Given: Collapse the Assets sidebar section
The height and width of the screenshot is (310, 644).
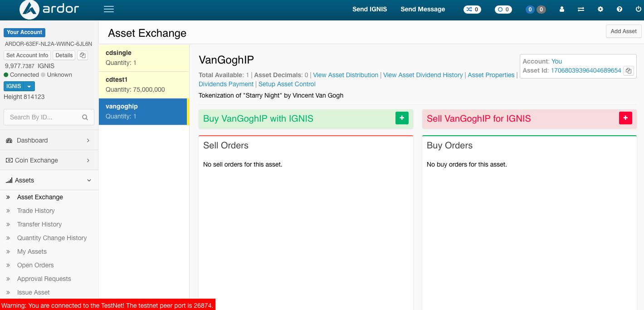Looking at the screenshot, I should point(49,180).
